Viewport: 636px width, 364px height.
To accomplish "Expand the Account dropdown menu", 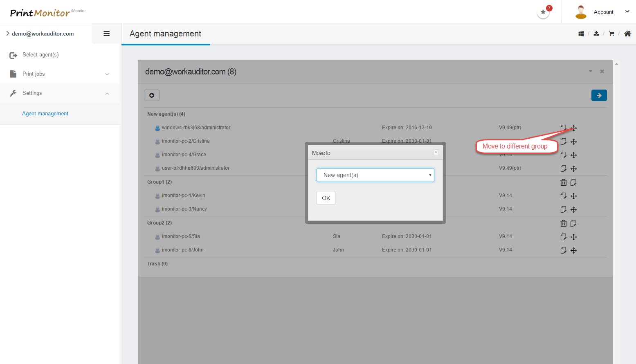I will pos(627,12).
